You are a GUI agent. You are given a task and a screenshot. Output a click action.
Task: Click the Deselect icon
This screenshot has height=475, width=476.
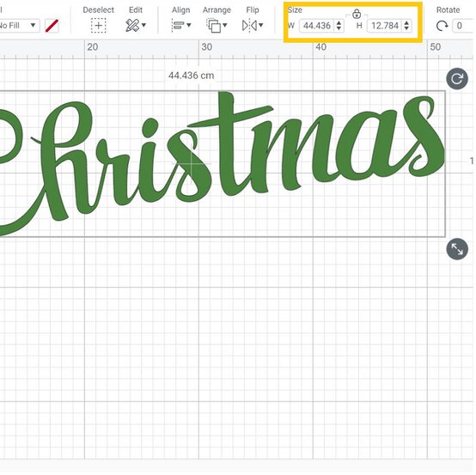98,26
